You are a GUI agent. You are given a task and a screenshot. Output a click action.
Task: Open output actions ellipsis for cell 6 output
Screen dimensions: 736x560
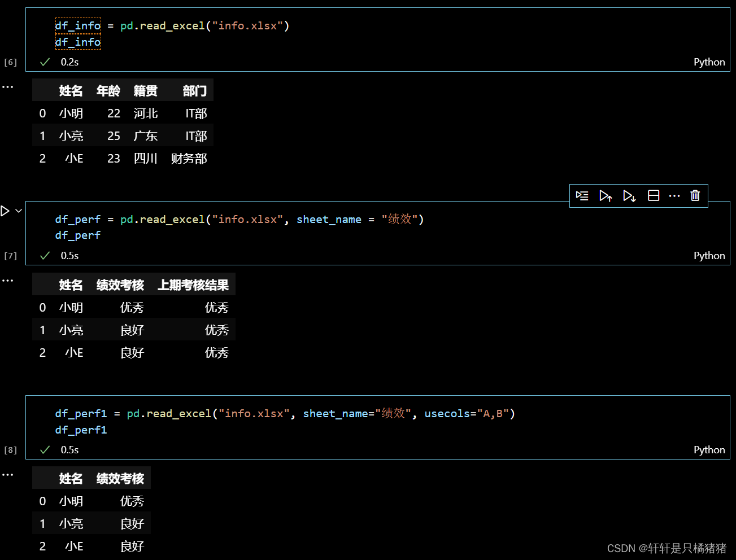[7, 87]
